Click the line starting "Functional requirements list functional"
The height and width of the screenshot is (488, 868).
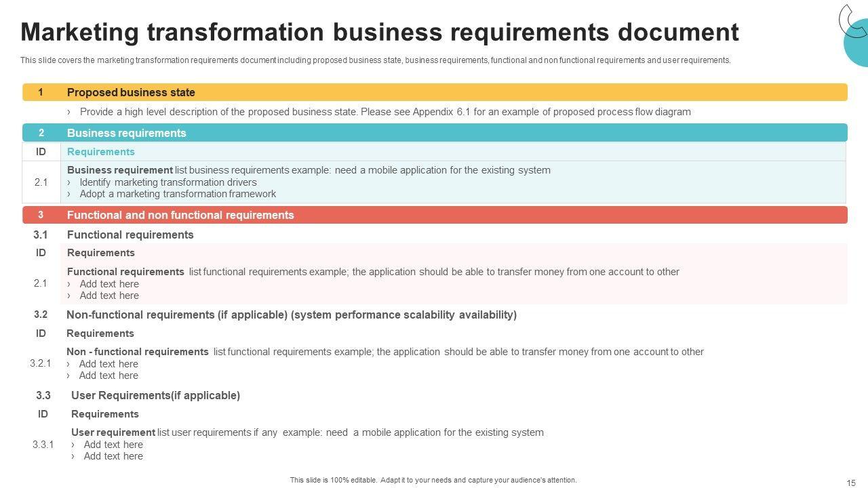(373, 272)
